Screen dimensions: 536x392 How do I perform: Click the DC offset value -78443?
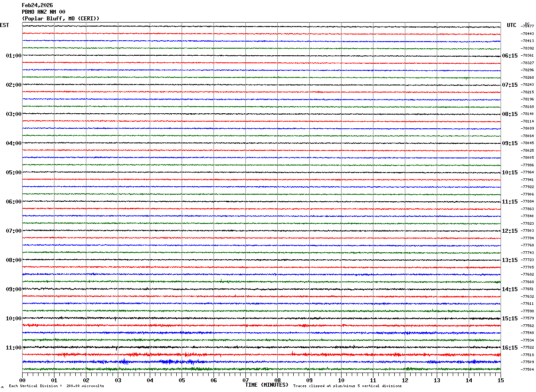click(x=527, y=34)
